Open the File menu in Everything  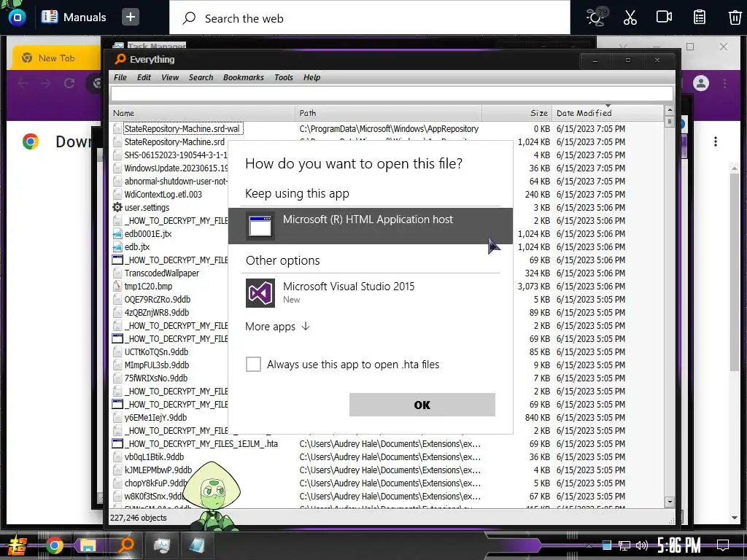click(120, 77)
